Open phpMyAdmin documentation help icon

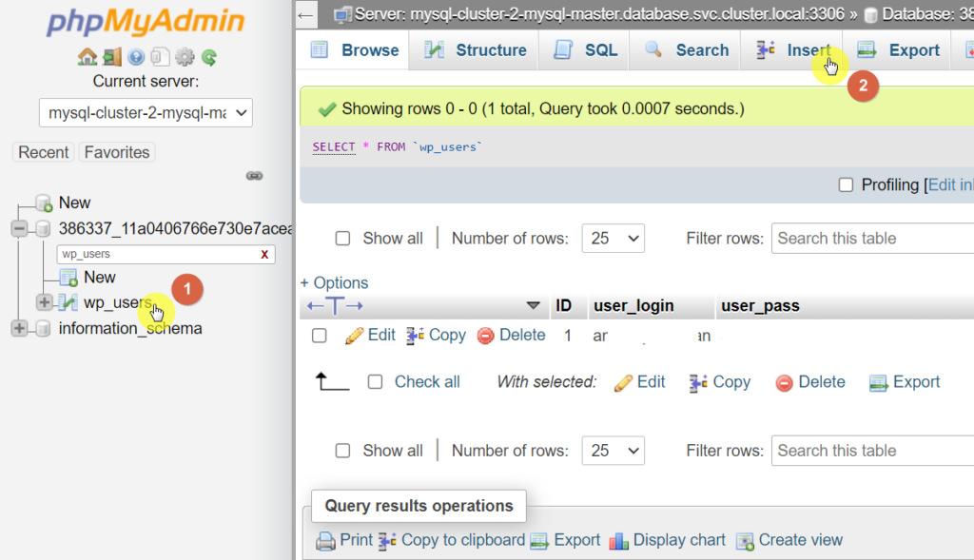tap(136, 57)
